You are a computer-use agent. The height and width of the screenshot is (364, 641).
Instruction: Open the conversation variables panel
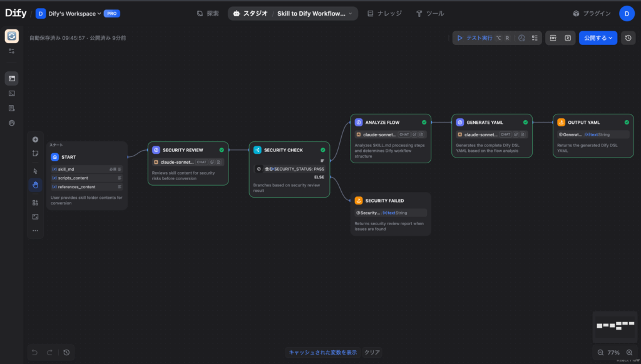point(568,38)
